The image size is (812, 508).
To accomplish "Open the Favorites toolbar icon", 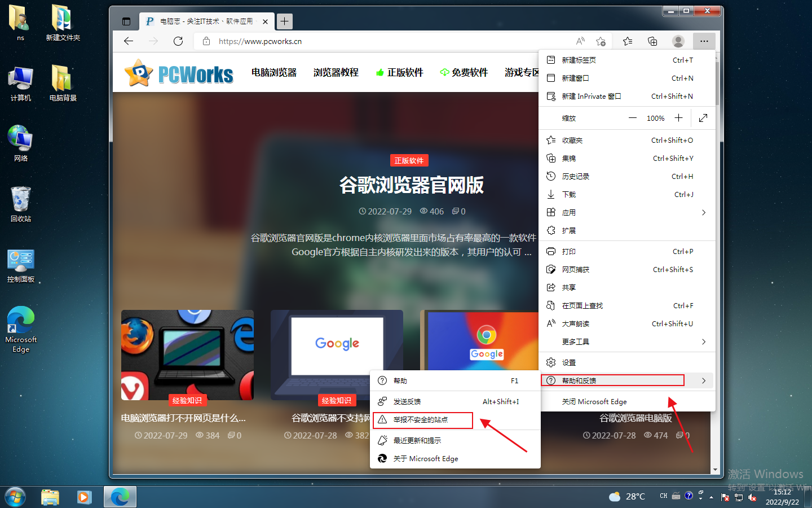I will coord(628,41).
